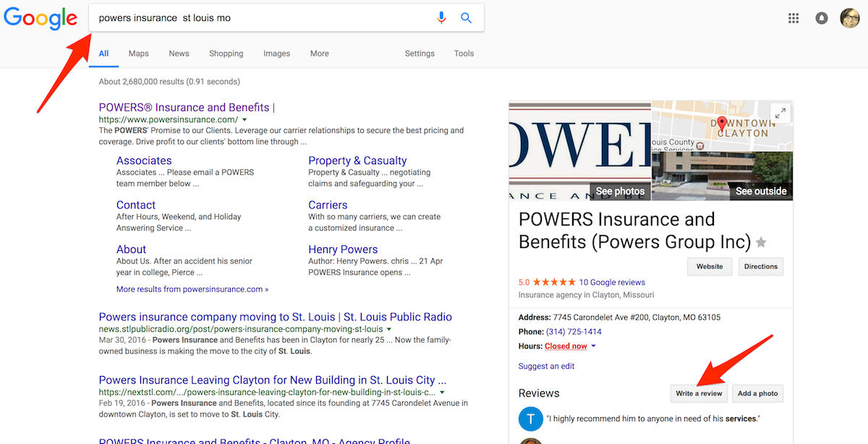This screenshot has height=444, width=868.
Task: Open Google notifications bell
Action: (x=822, y=18)
